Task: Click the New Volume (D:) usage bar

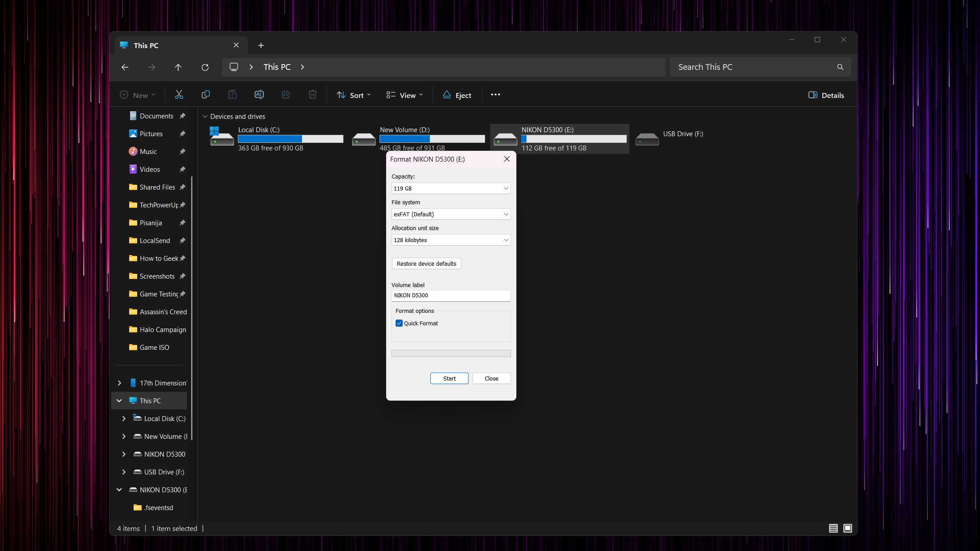Action: pyautogui.click(x=432, y=139)
